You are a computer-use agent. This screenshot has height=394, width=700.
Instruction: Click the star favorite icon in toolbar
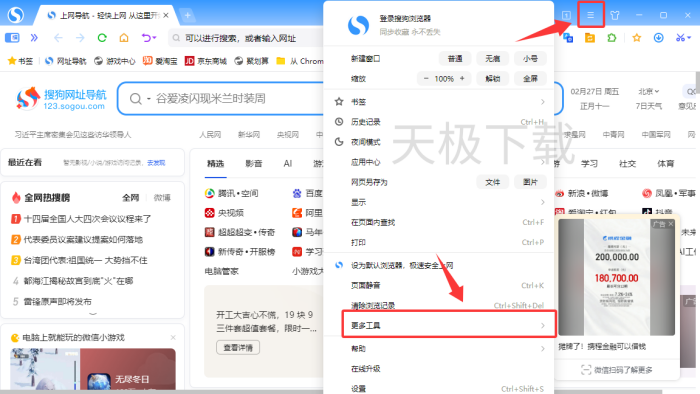click(x=637, y=38)
